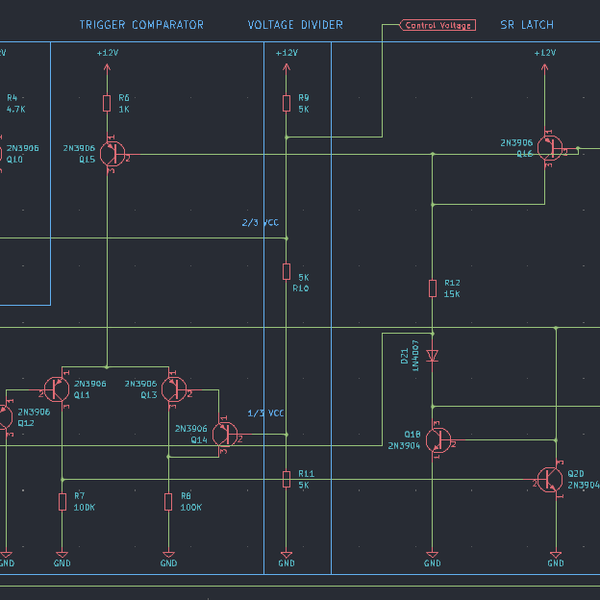Click the 2/3 VCC text label

point(260,222)
